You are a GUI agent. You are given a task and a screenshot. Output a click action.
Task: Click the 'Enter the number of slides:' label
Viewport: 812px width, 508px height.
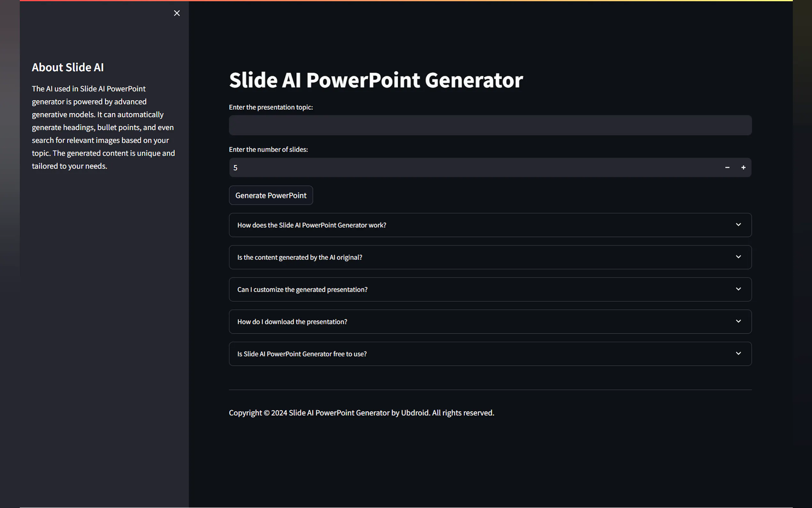pyautogui.click(x=268, y=149)
